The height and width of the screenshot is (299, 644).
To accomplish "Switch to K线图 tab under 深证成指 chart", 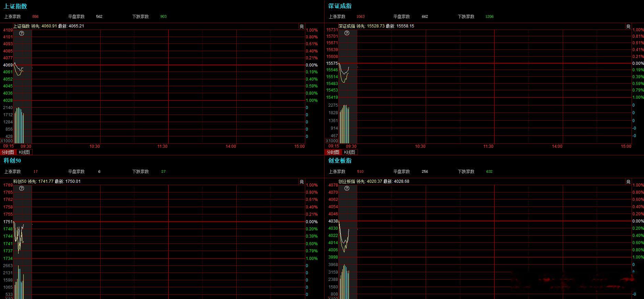I will tap(350, 152).
